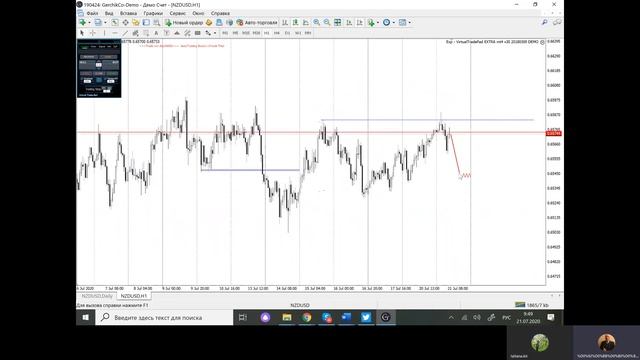Open the Сервис menu
This screenshot has height=360, width=640.
[x=178, y=13]
